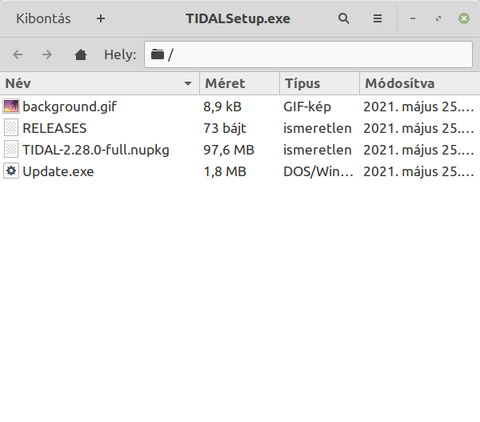Go forward with the right arrow
Screen dimensions: 480x422
(x=47, y=54)
